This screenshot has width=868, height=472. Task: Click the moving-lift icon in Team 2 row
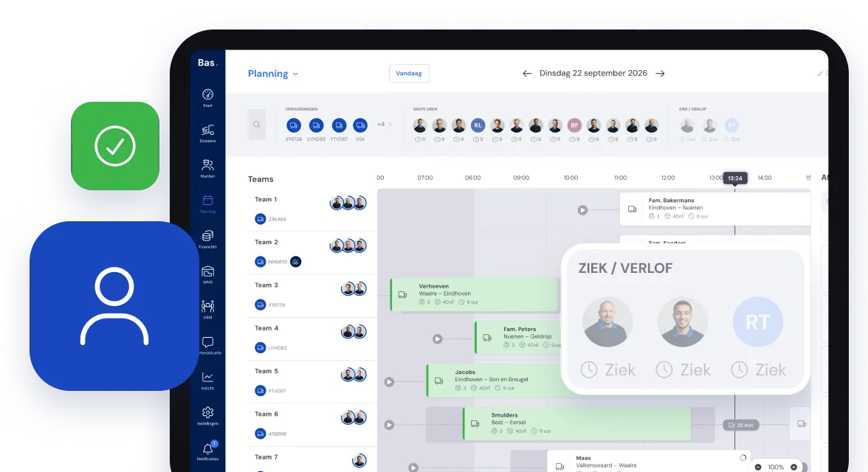(x=296, y=262)
